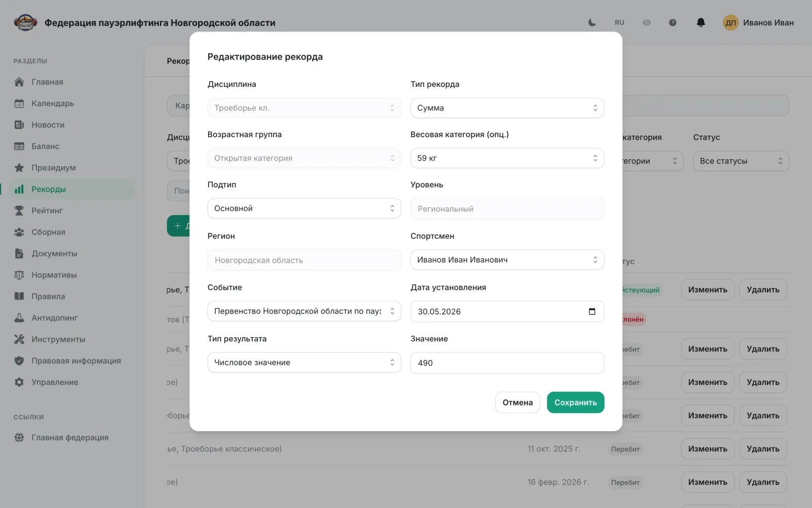Open the Тип результата dropdown
Screen dimensions: 812x508
coord(304,362)
